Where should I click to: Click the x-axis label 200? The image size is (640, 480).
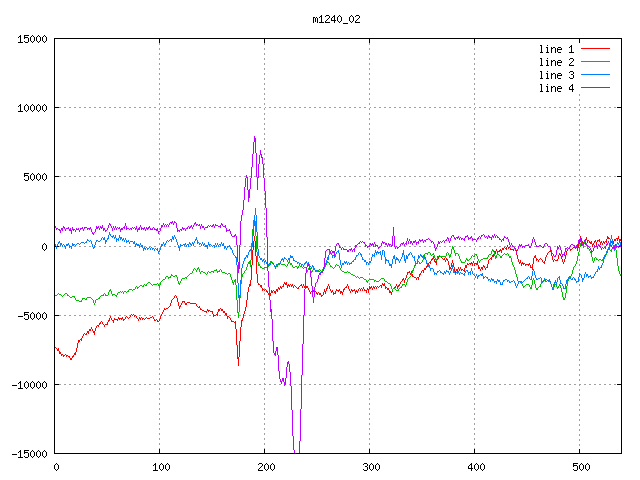point(266,467)
